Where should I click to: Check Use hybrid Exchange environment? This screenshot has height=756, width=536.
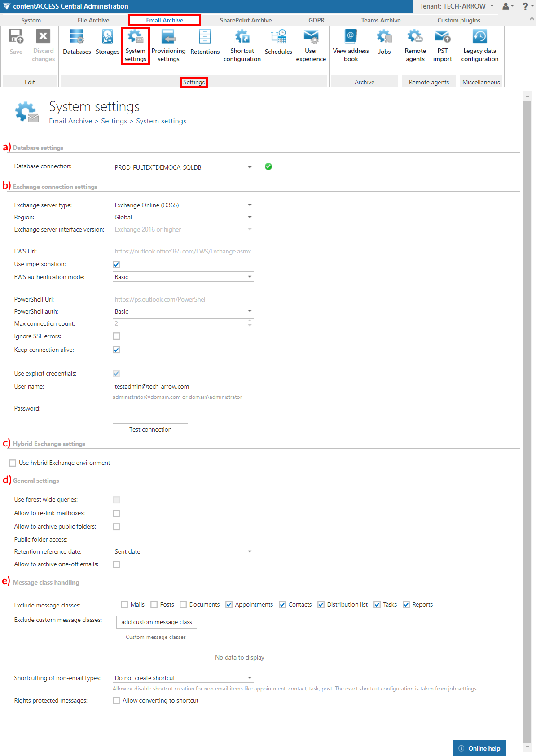(x=13, y=463)
